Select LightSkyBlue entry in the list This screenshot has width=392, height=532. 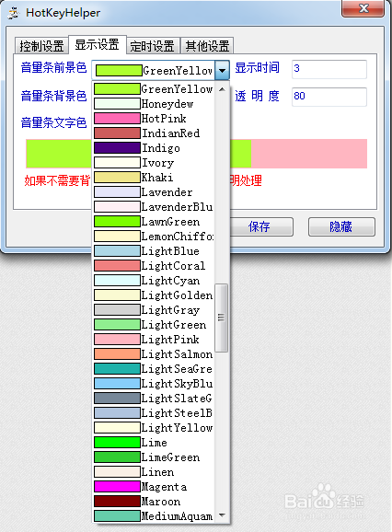(x=154, y=384)
